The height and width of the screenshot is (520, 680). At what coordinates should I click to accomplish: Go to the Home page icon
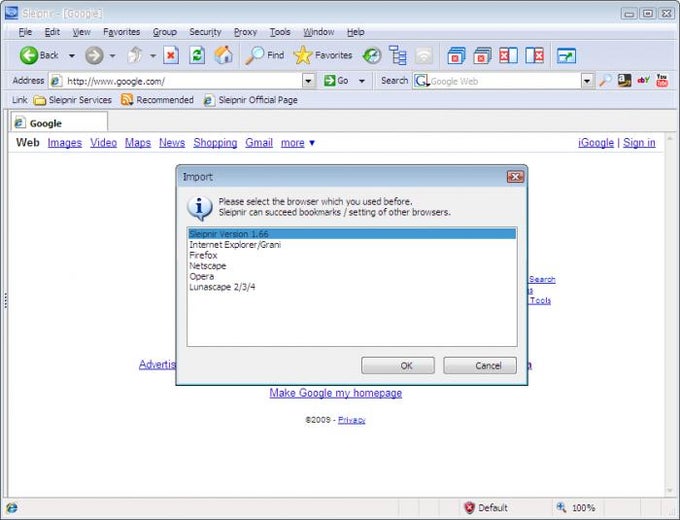[223, 56]
